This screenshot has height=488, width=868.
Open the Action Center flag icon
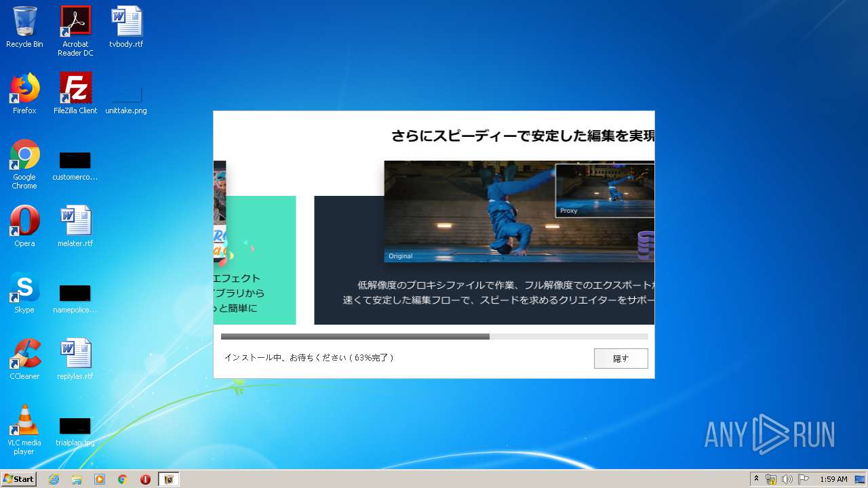803,479
